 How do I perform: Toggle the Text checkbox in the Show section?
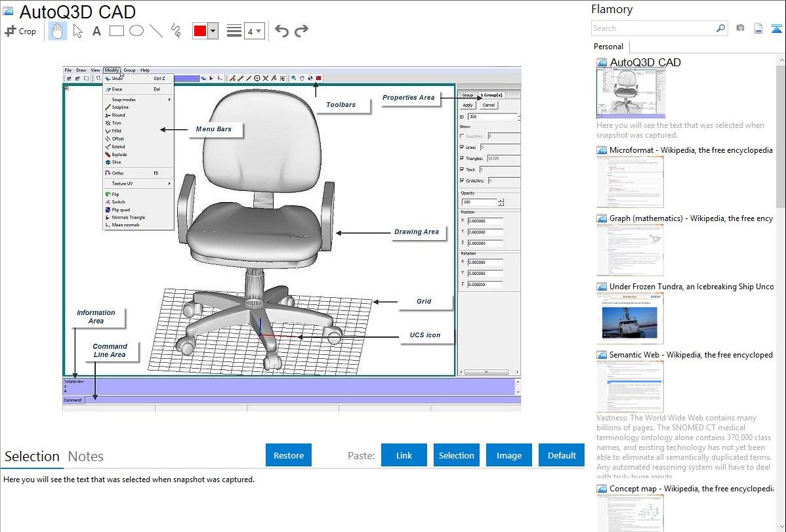click(x=462, y=169)
